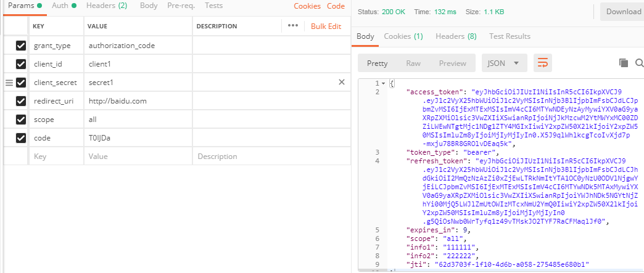This screenshot has height=273, width=644.
Task: Select the Preview view button
Action: click(453, 63)
